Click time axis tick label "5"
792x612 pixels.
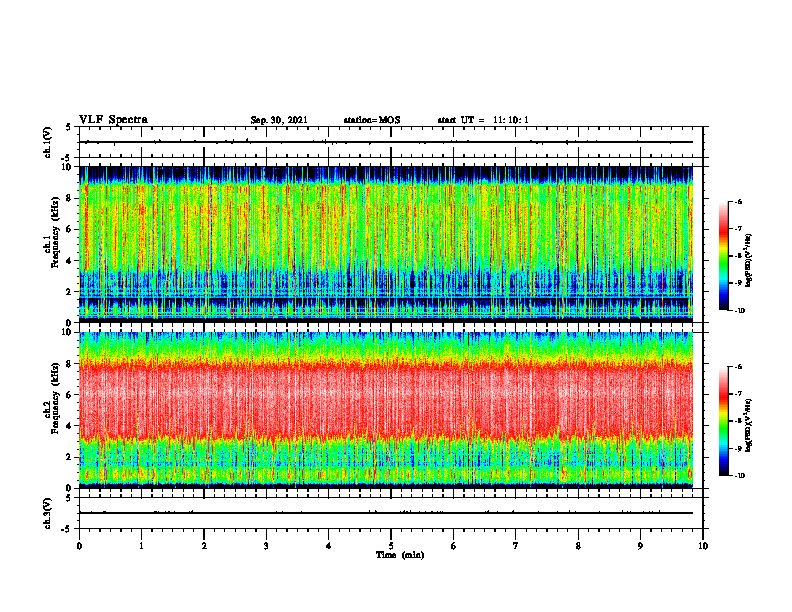tap(391, 546)
